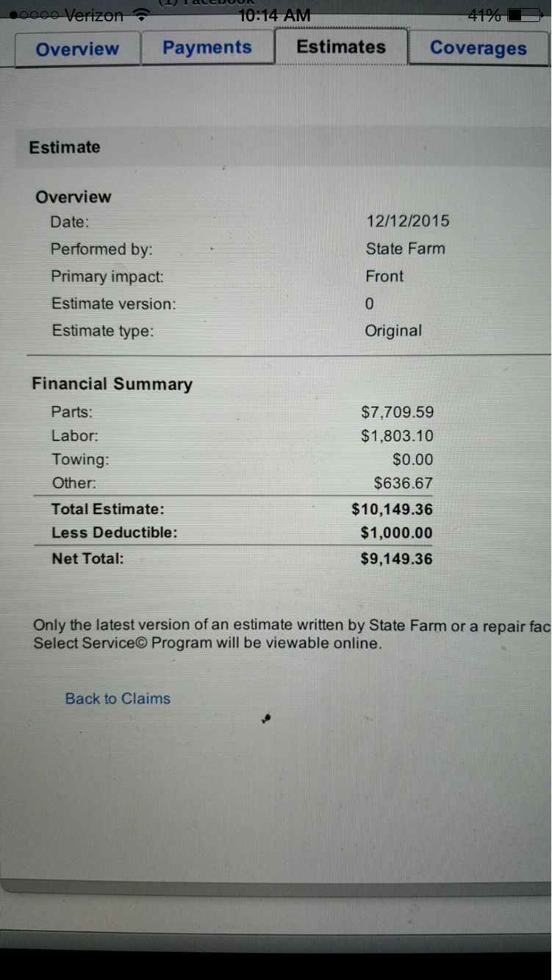This screenshot has width=552, height=980.
Task: Select the Estimates tab
Action: pos(341,47)
